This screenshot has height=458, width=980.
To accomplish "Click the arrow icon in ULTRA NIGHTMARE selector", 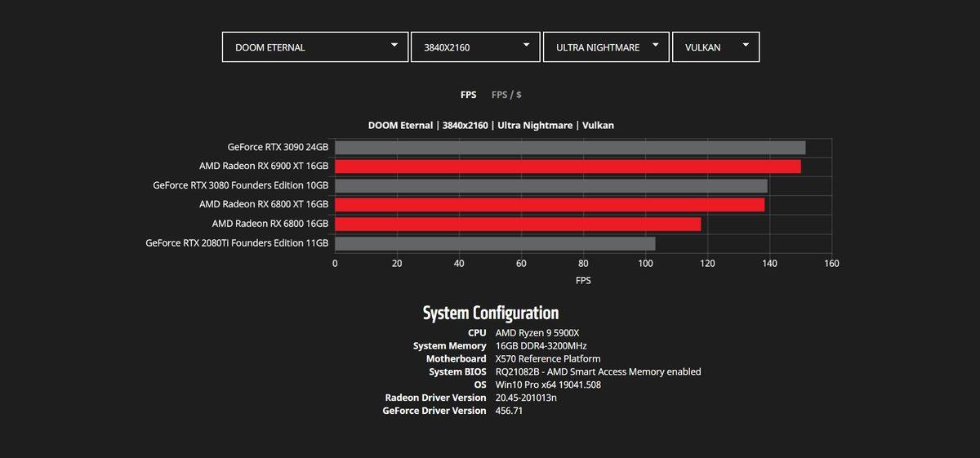I will click(x=656, y=45).
